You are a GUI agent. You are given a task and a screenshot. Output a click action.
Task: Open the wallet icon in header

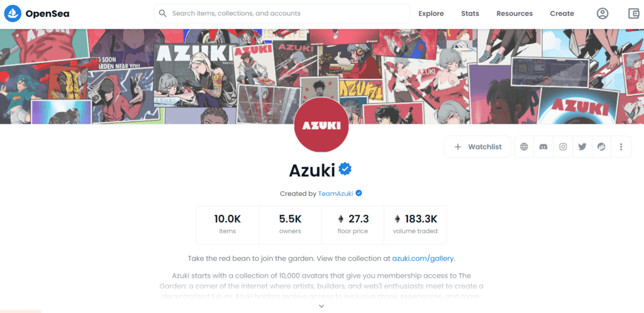(634, 14)
